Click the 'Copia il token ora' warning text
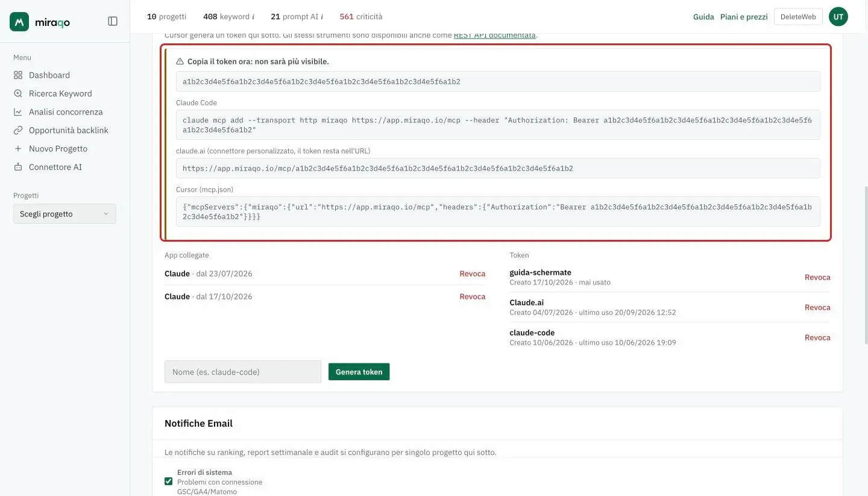Image resolution: width=868 pixels, height=496 pixels. pyautogui.click(x=258, y=61)
